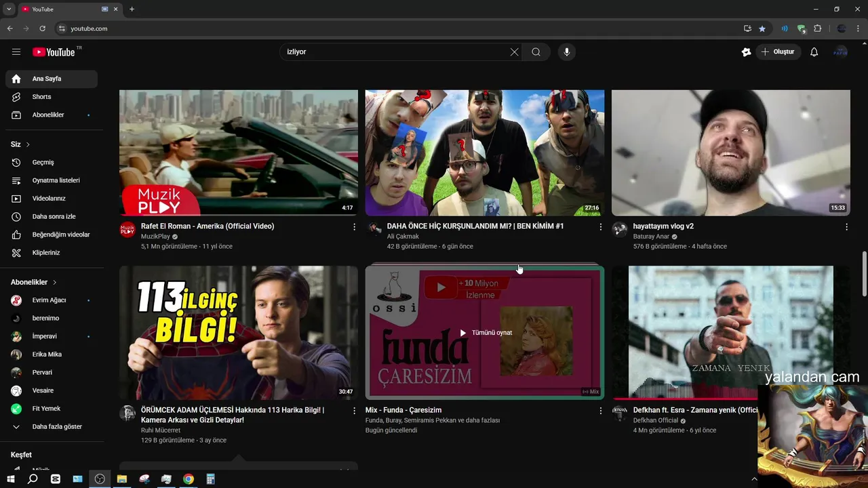Open berenimo channel
868x488 pixels.
point(52,319)
